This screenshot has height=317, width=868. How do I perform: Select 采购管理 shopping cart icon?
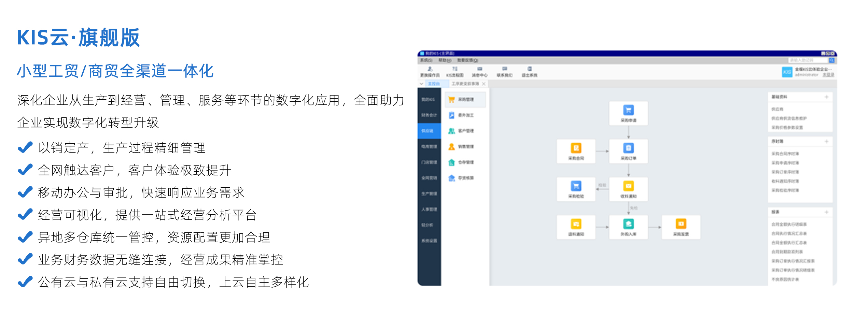452,99
